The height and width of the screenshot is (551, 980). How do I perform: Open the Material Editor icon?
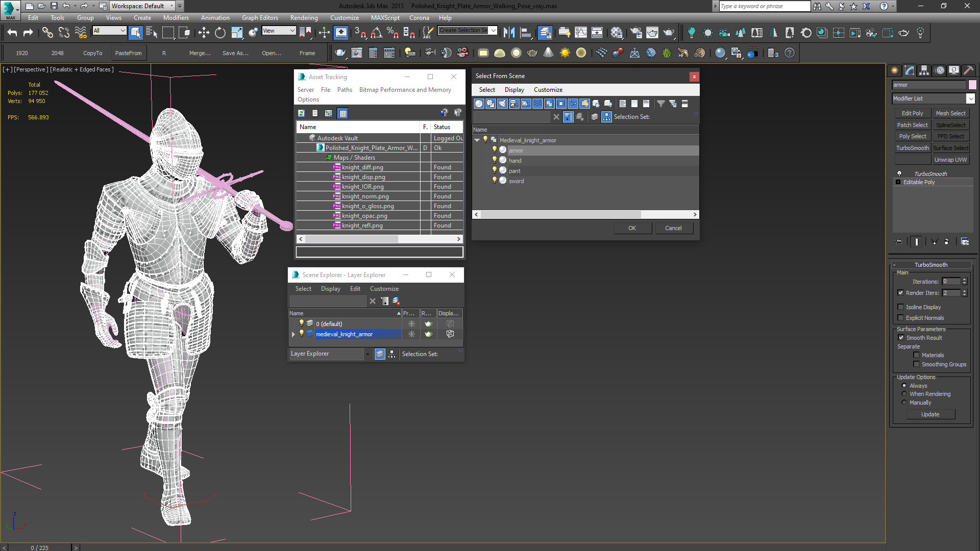(616, 33)
